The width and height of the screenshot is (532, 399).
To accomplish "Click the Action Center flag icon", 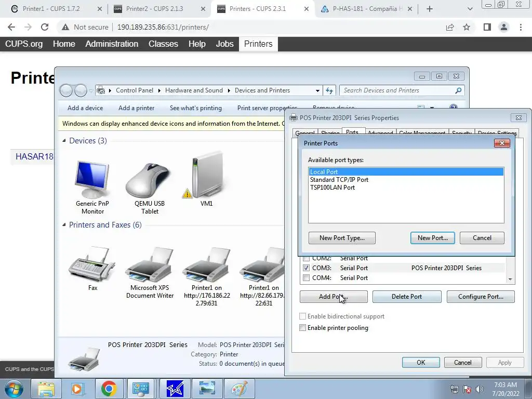I will pos(467,389).
